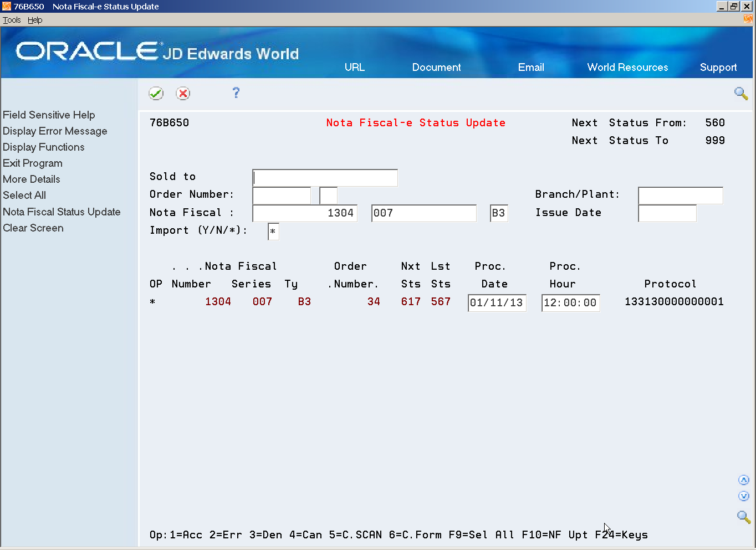The height and width of the screenshot is (550, 756).
Task: Focus the Sold to input field
Action: pyautogui.click(x=325, y=178)
